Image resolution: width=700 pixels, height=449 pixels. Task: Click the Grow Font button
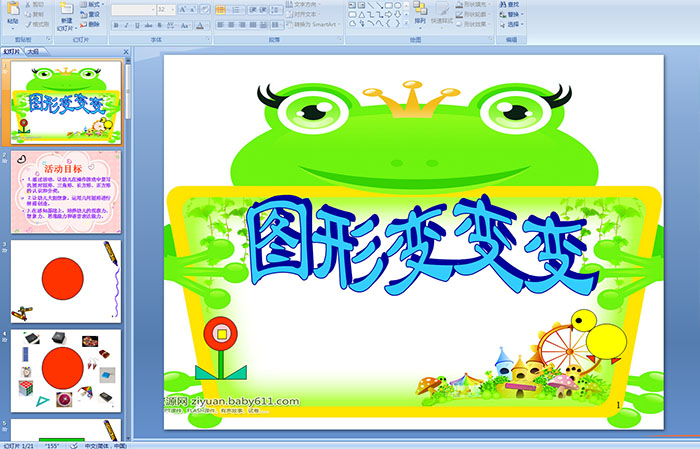point(183,9)
